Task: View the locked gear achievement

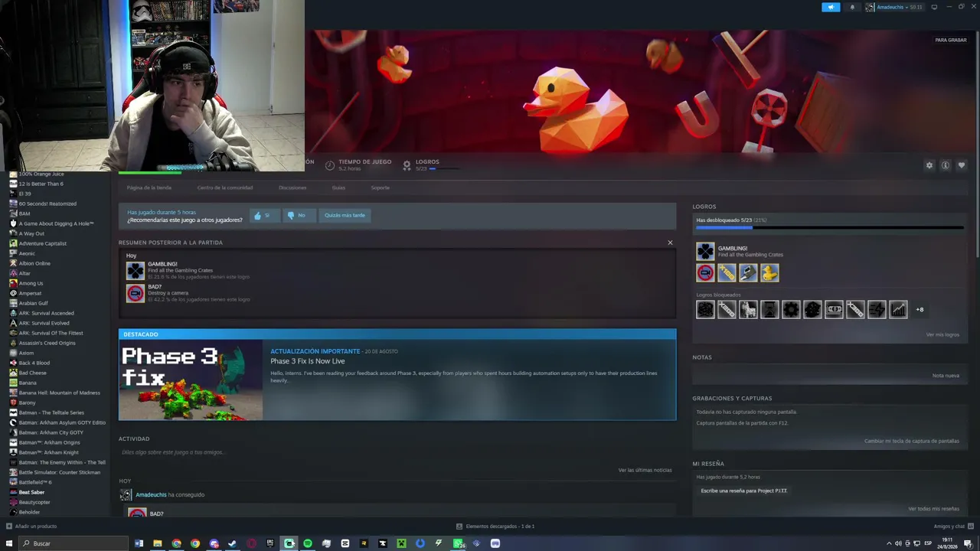Action: pyautogui.click(x=791, y=309)
